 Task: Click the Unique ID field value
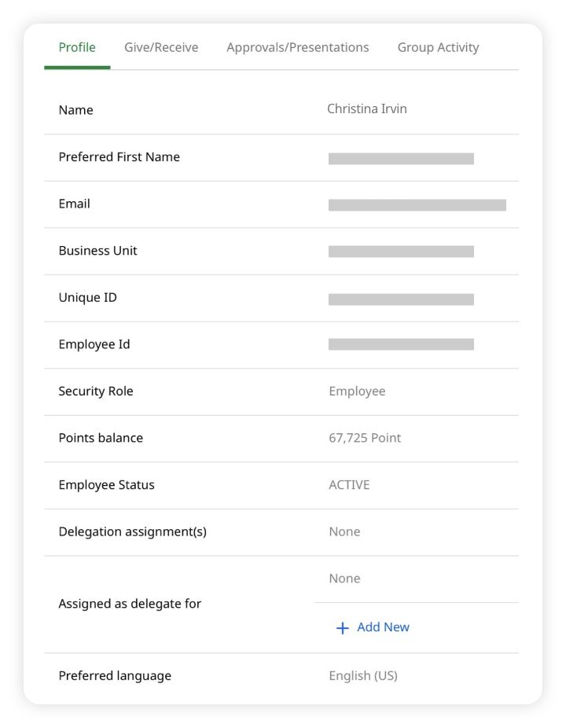pos(402,299)
